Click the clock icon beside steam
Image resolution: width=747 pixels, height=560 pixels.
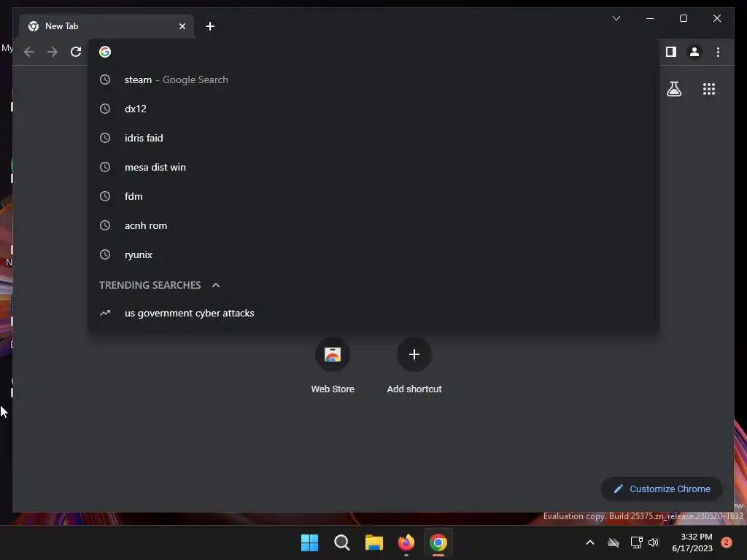click(105, 79)
